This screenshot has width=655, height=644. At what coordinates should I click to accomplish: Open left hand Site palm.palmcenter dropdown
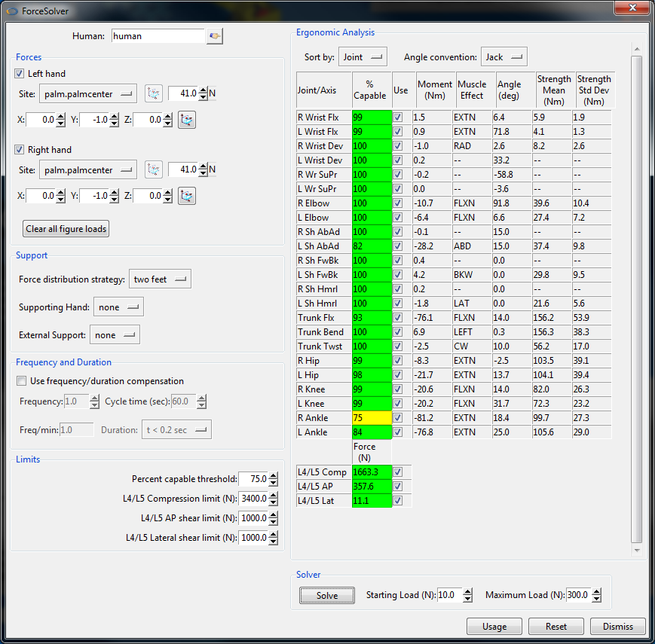pos(88,94)
